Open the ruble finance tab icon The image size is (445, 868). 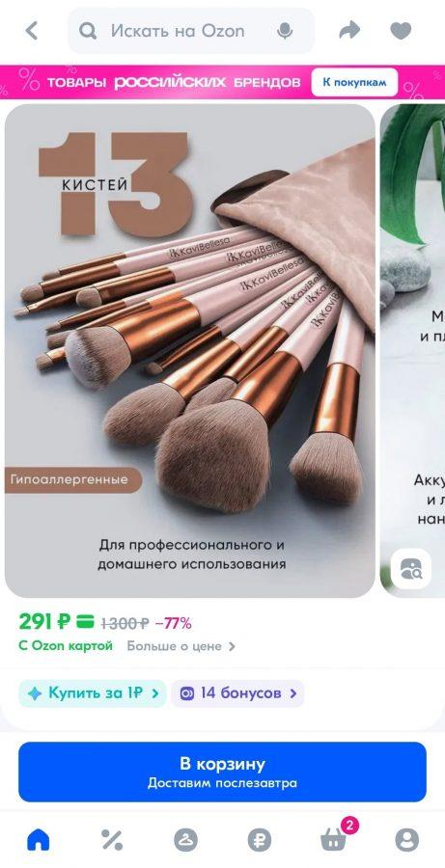click(260, 840)
